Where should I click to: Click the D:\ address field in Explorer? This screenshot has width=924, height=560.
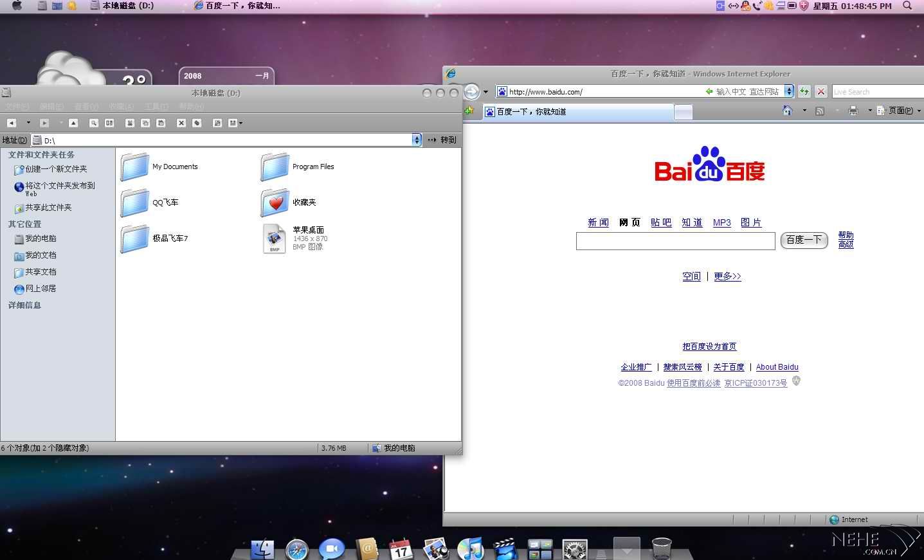(x=222, y=140)
